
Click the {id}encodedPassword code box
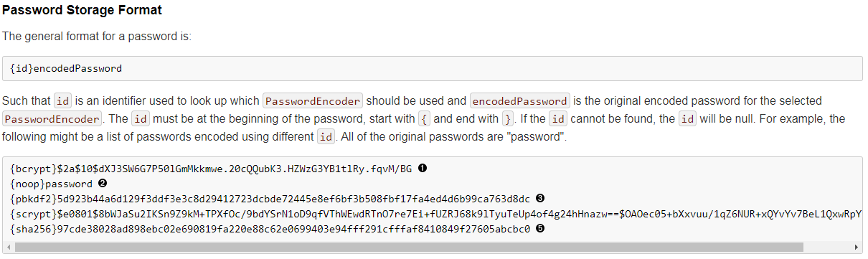pos(432,69)
